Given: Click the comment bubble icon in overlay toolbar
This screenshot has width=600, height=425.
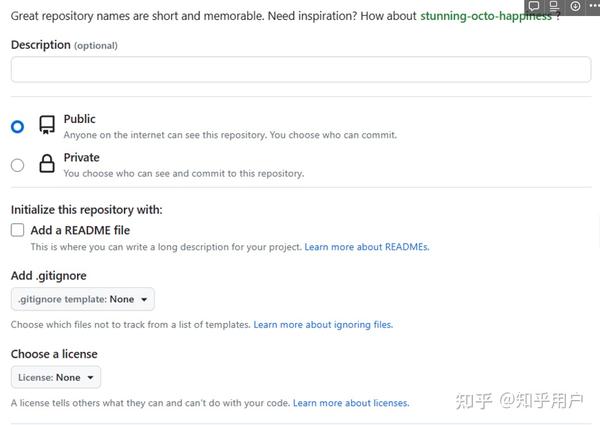Looking at the screenshot, I should pos(534,6).
